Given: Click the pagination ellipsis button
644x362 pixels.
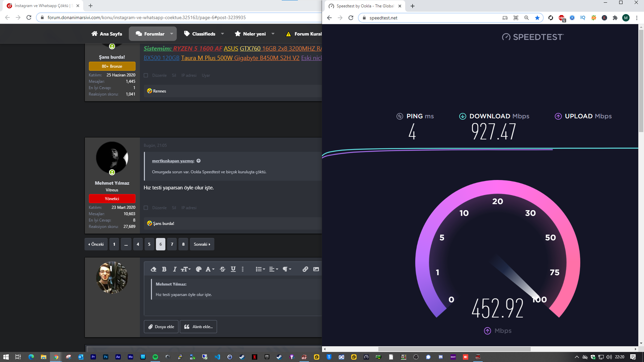Looking at the screenshot, I should (126, 244).
